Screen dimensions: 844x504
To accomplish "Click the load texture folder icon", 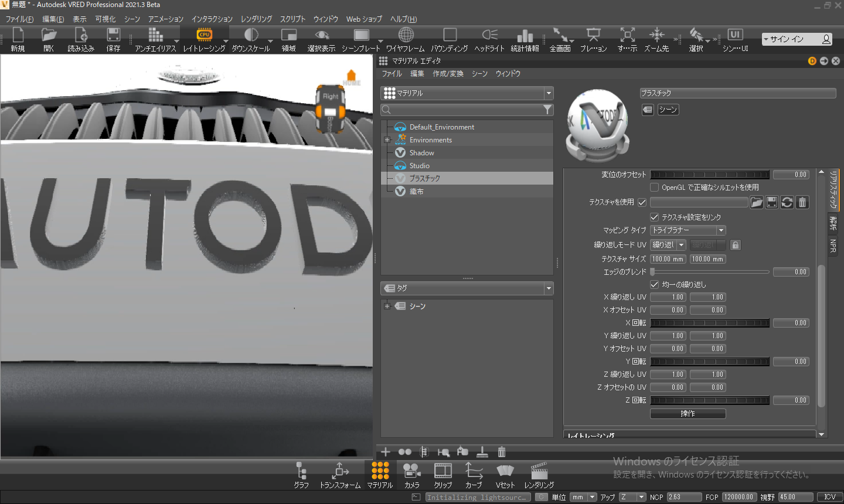I will click(757, 202).
